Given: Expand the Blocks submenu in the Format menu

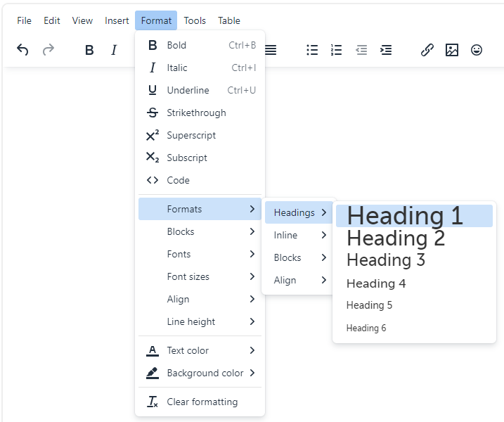Looking at the screenshot, I should 200,231.
